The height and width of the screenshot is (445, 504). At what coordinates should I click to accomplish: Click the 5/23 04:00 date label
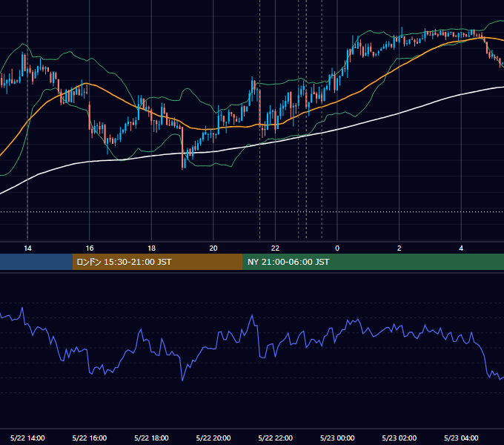tap(461, 438)
